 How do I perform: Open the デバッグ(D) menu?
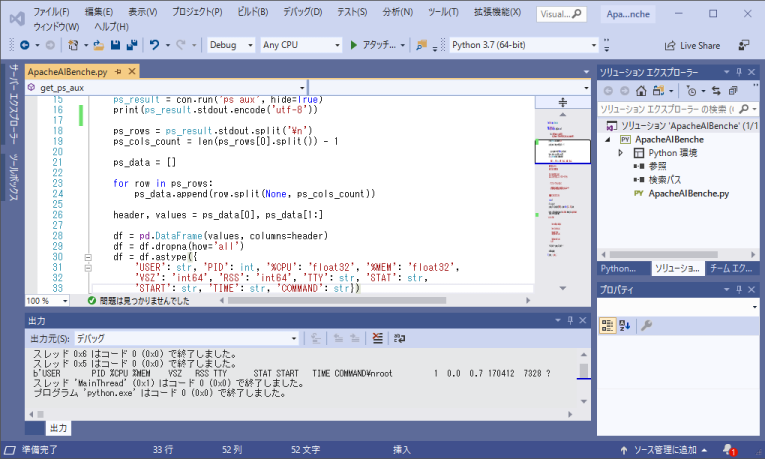click(x=303, y=12)
